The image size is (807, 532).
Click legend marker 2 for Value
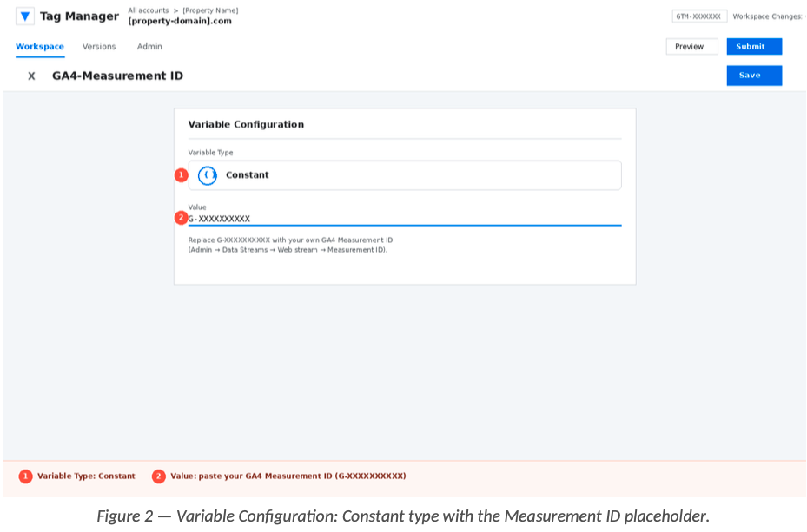coord(158,476)
